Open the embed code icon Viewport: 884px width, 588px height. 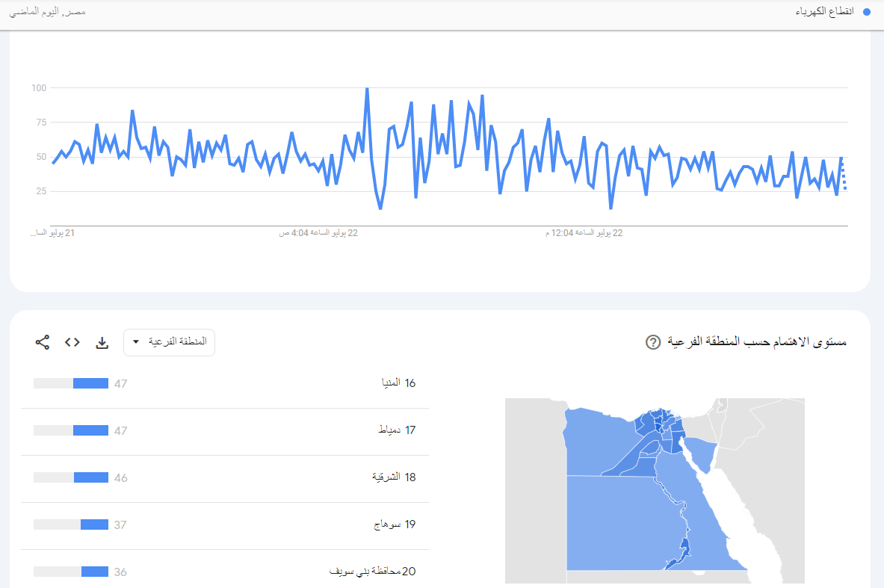click(72, 342)
